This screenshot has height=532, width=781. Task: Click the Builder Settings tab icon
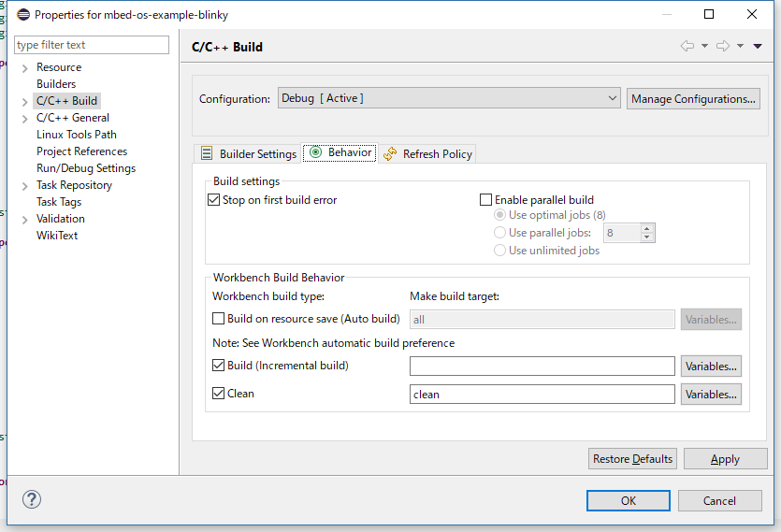207,153
